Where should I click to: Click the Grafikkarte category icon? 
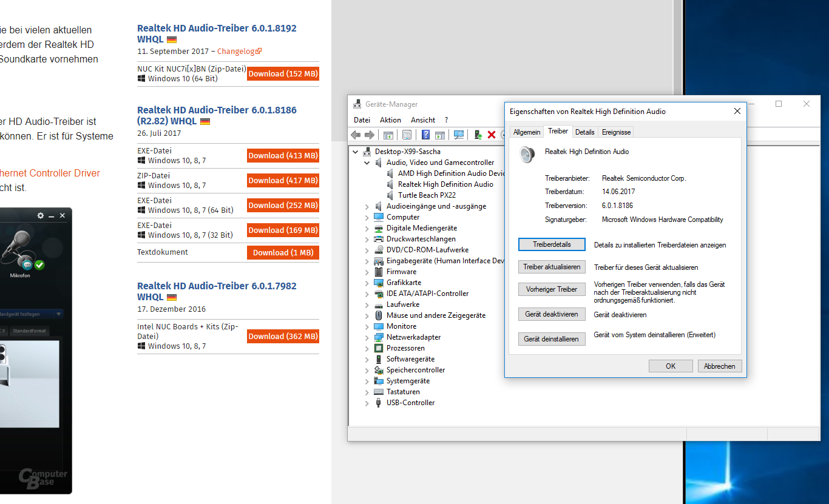point(379,283)
